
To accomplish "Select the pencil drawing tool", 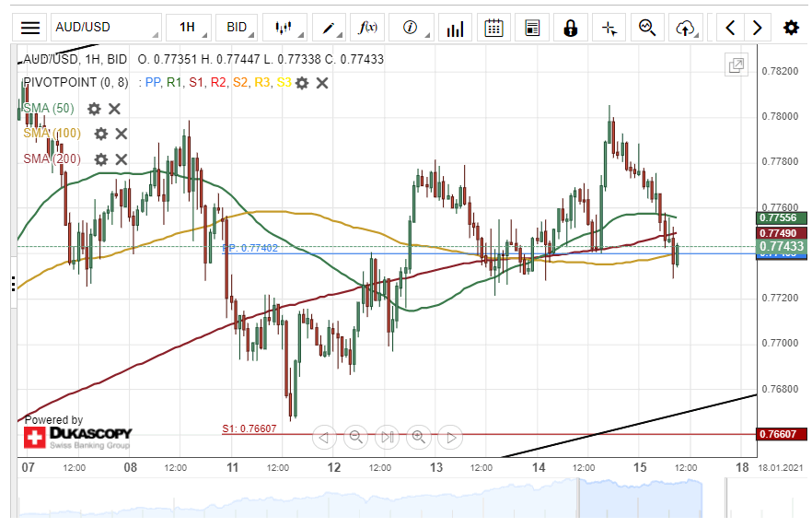I will coord(329,28).
